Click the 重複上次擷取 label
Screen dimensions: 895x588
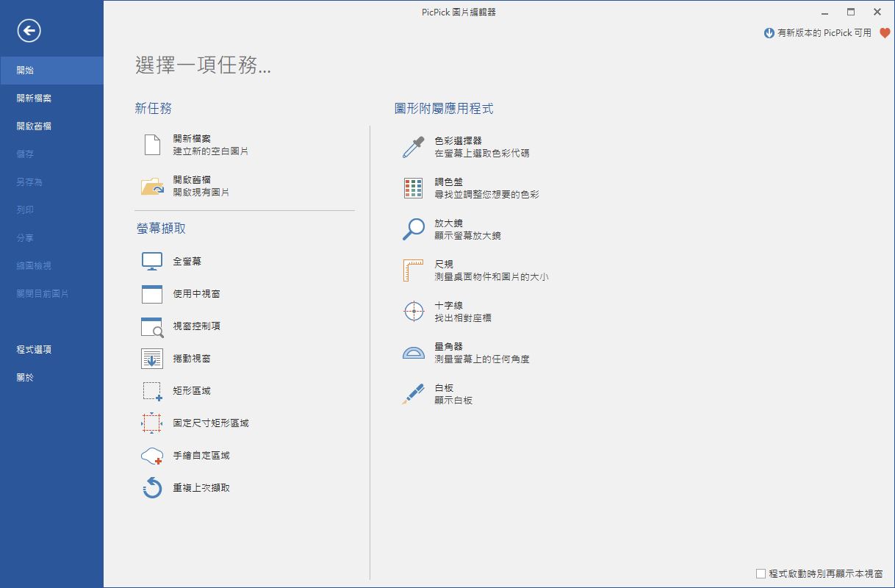tap(201, 488)
